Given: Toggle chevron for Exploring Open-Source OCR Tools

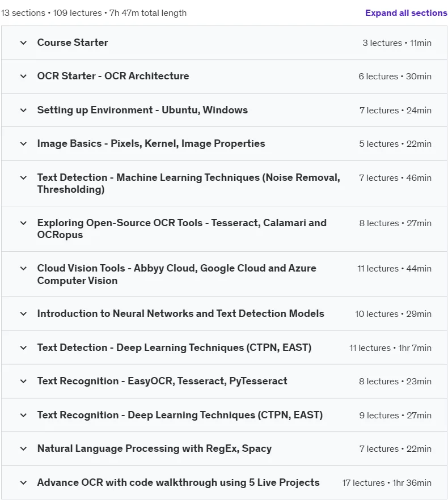Looking at the screenshot, I should click(x=23, y=223).
